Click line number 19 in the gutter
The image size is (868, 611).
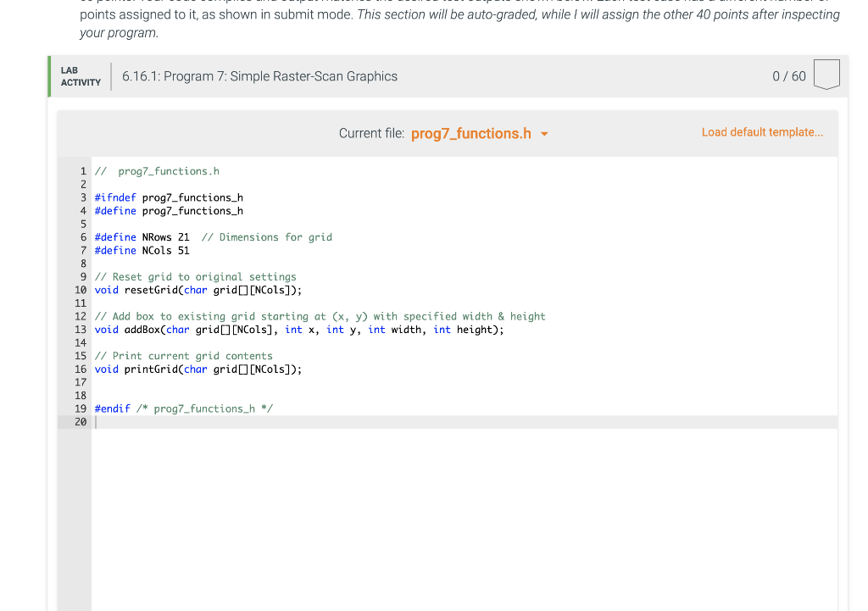pyautogui.click(x=80, y=408)
